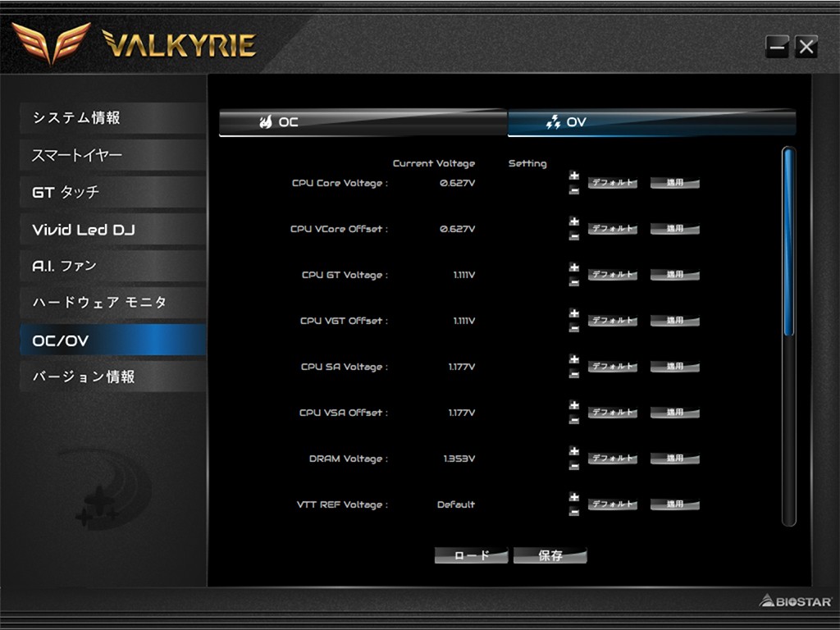Decrease CPU SA Voltage with minus button

pos(573,374)
